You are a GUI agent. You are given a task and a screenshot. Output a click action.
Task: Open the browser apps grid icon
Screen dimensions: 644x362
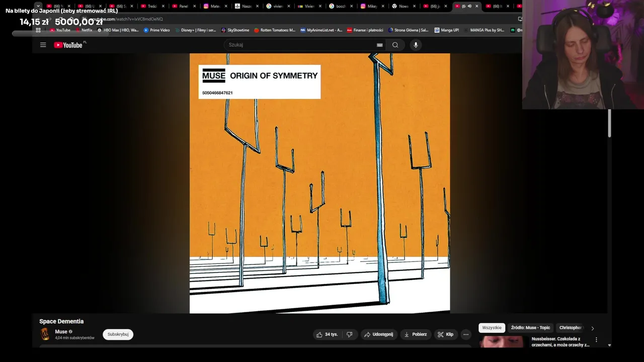pos(38,30)
